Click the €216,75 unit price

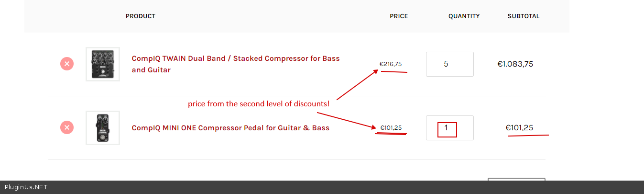(391, 64)
